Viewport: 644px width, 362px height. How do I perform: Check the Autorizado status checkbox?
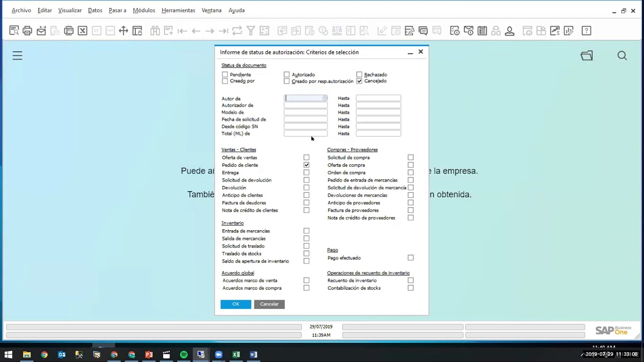click(x=287, y=74)
